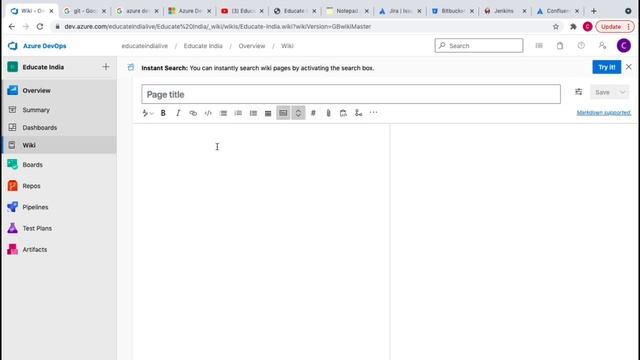Mention a work item with the hash icon
Viewport: 640px width, 360px height.
(x=313, y=113)
